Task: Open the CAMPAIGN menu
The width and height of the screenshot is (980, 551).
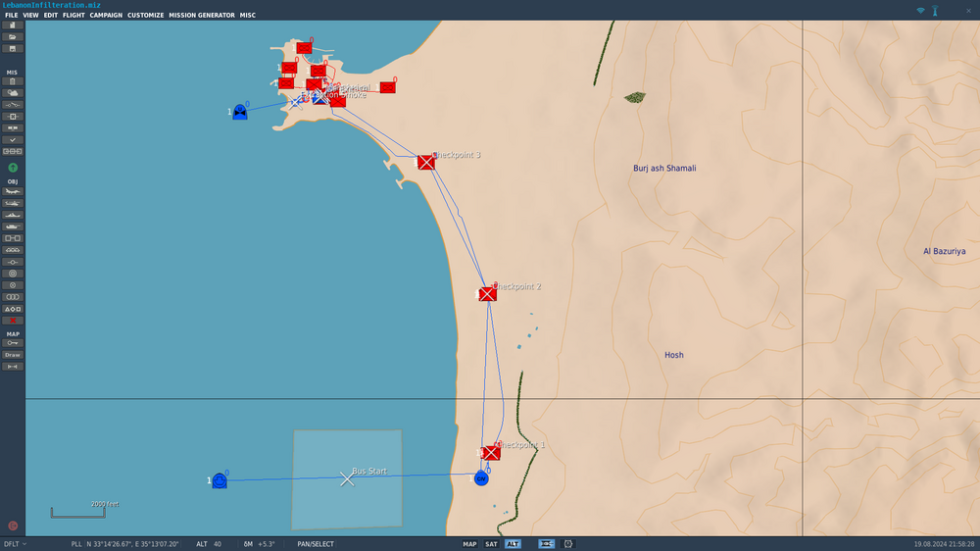Action: pos(106,15)
